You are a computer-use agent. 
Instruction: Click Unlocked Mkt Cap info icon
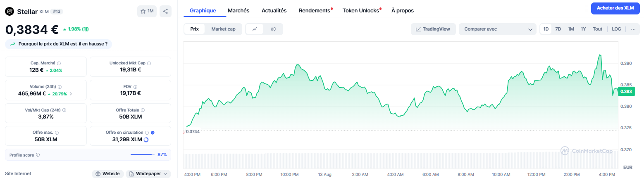[149, 63]
